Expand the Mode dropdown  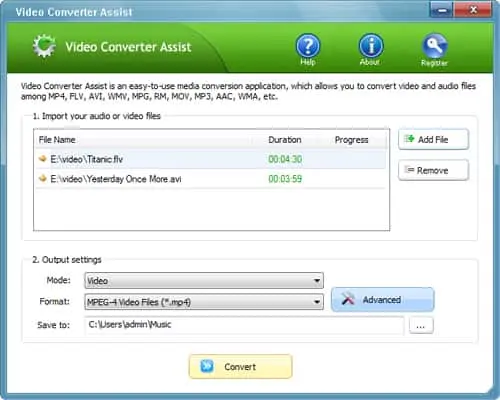coord(204,280)
